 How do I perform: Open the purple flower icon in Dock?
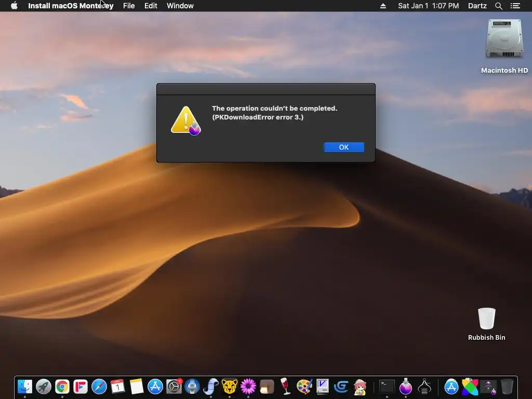248,387
